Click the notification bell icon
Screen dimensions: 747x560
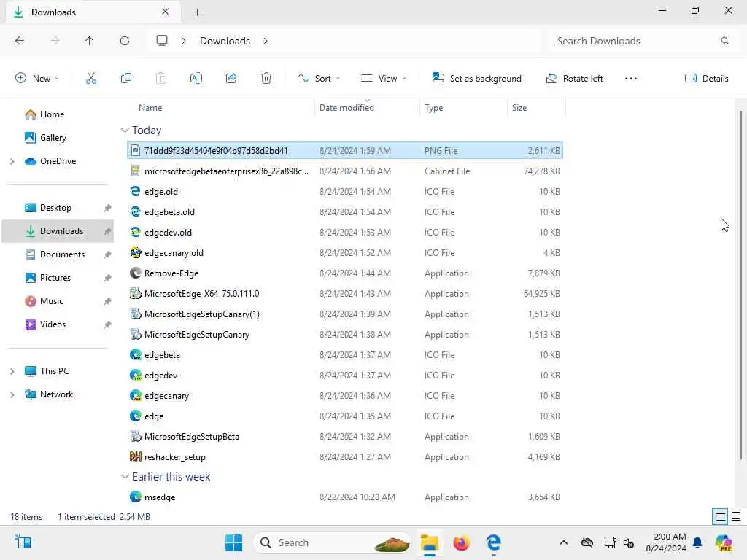[x=697, y=542]
